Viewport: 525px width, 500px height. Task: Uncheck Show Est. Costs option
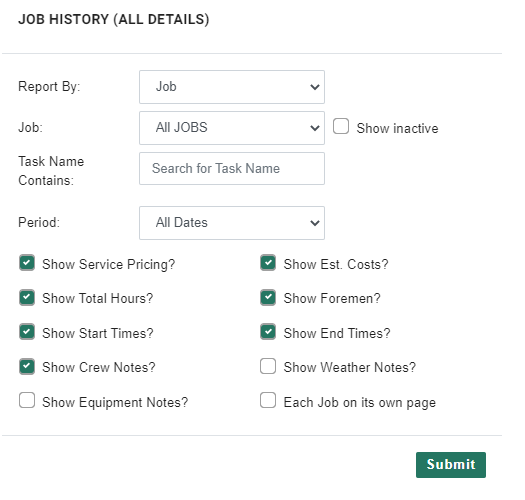tap(268, 263)
